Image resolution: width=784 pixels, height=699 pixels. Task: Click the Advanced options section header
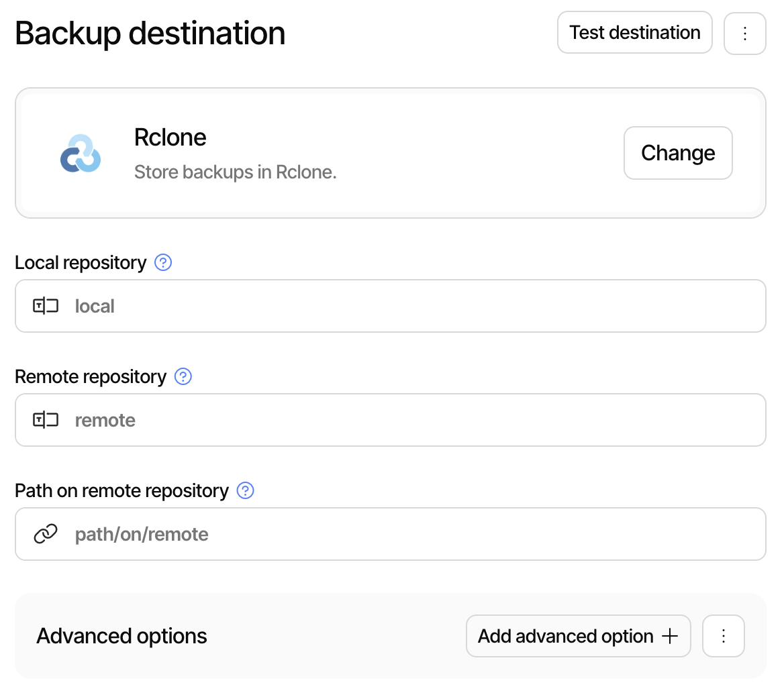point(121,636)
